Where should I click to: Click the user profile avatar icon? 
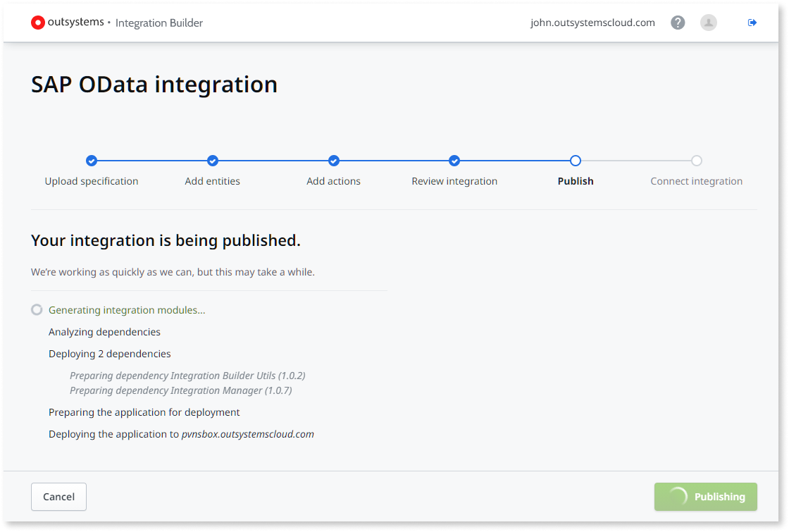[x=709, y=22]
